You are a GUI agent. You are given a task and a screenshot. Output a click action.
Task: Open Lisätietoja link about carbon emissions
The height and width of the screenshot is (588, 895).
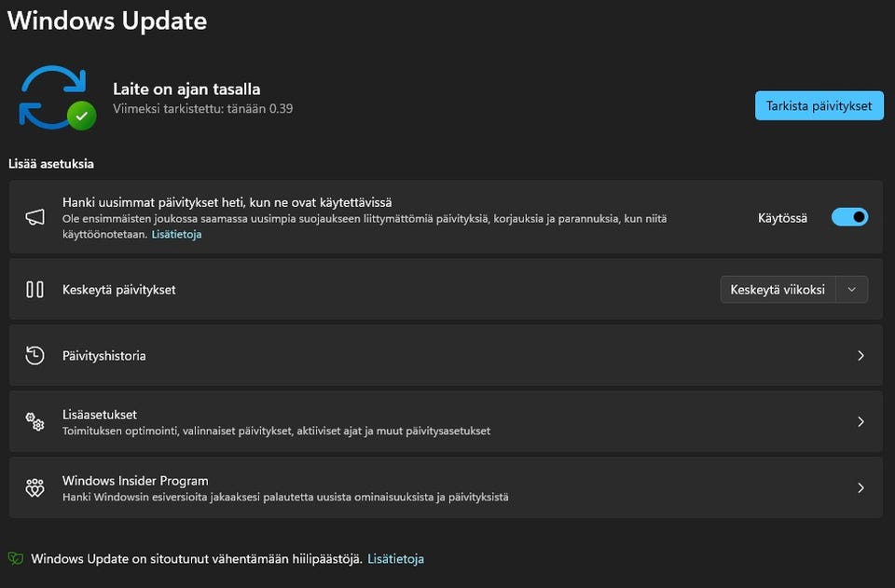pos(395,559)
